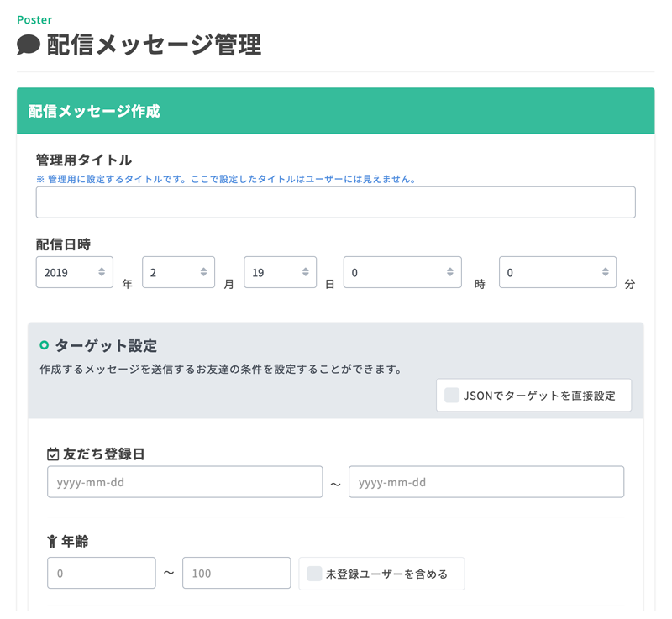
Task: Expand the minute dropdown before 分
Action: coord(558,272)
